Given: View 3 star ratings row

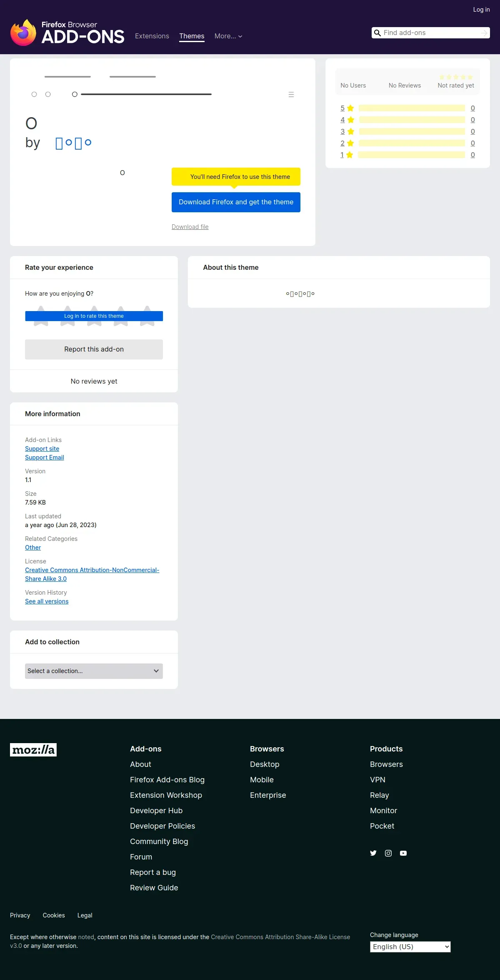Looking at the screenshot, I should pos(407,131).
